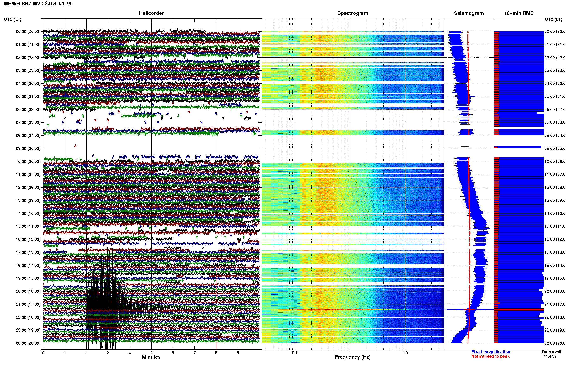Click the Fixed magnification legend text
Viewport: 588px width, 368px height.
(491, 352)
